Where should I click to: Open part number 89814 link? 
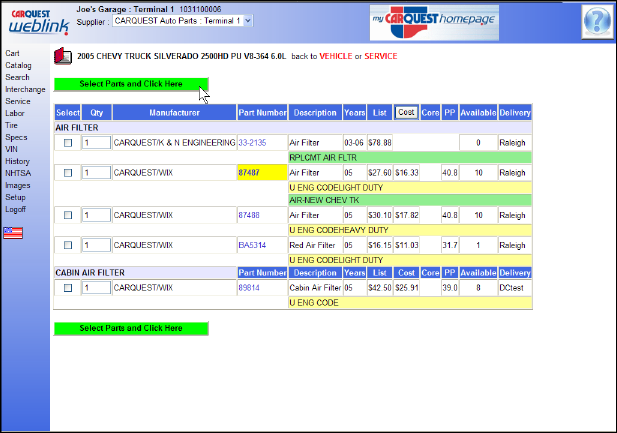click(249, 288)
